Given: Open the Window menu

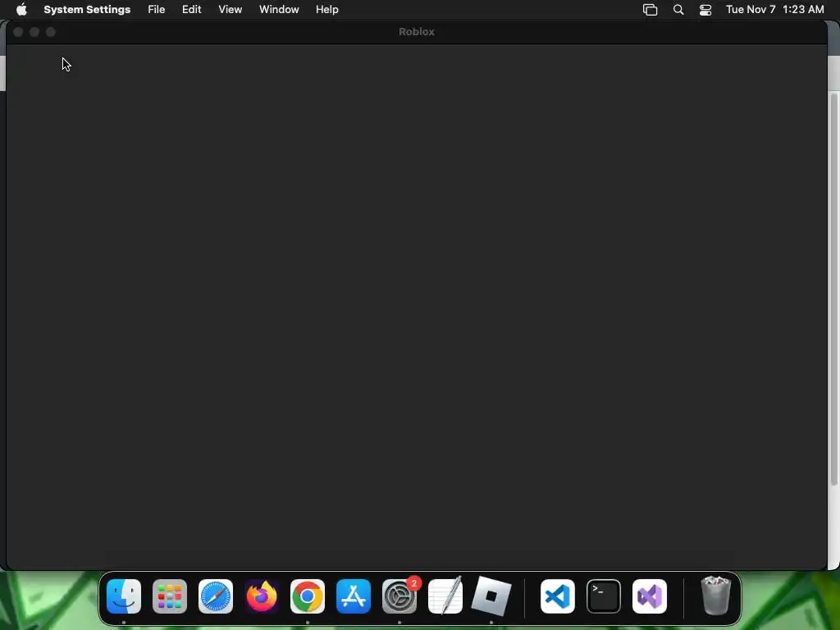Looking at the screenshot, I should click(279, 10).
